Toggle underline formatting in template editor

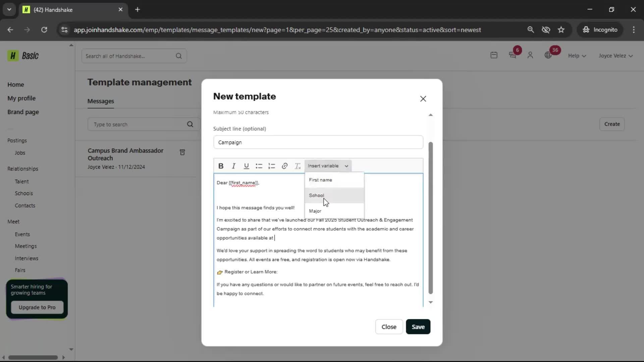click(x=246, y=166)
